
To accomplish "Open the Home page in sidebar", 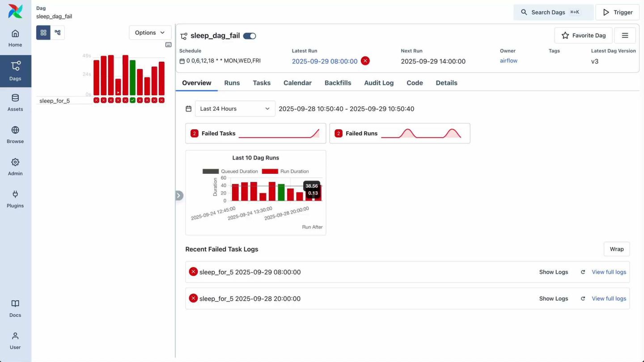I will tap(15, 38).
